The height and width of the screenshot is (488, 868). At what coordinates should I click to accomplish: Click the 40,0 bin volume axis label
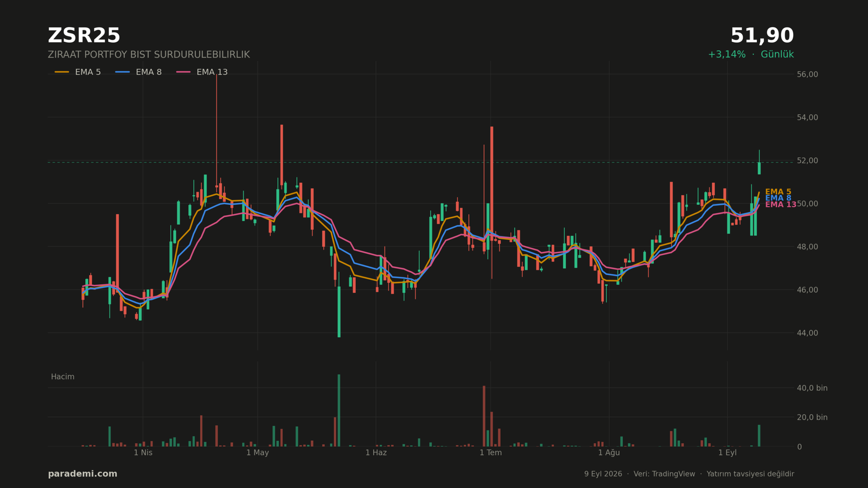[812, 388]
